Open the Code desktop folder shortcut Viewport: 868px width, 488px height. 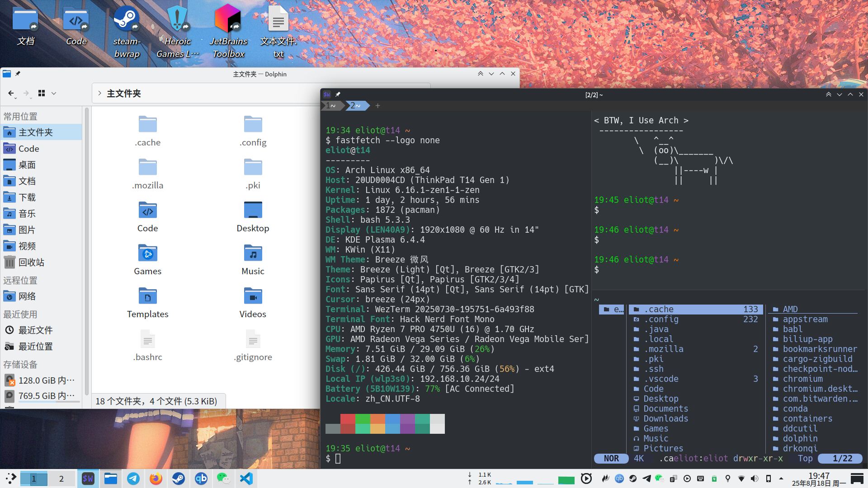[76, 26]
